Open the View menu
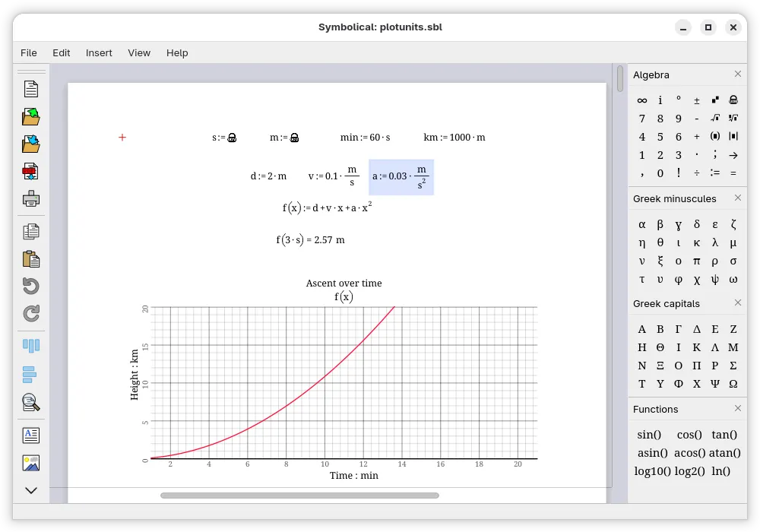 coord(139,52)
